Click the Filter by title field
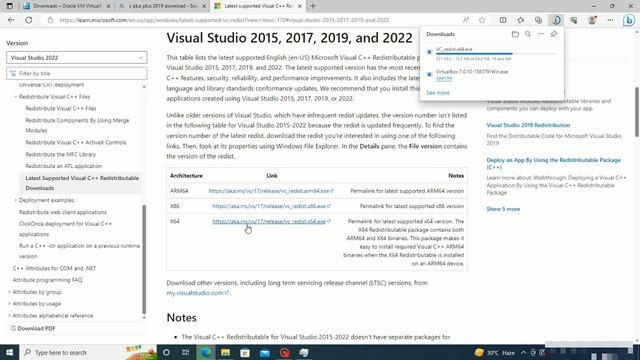The height and width of the screenshot is (360, 640). [x=76, y=73]
